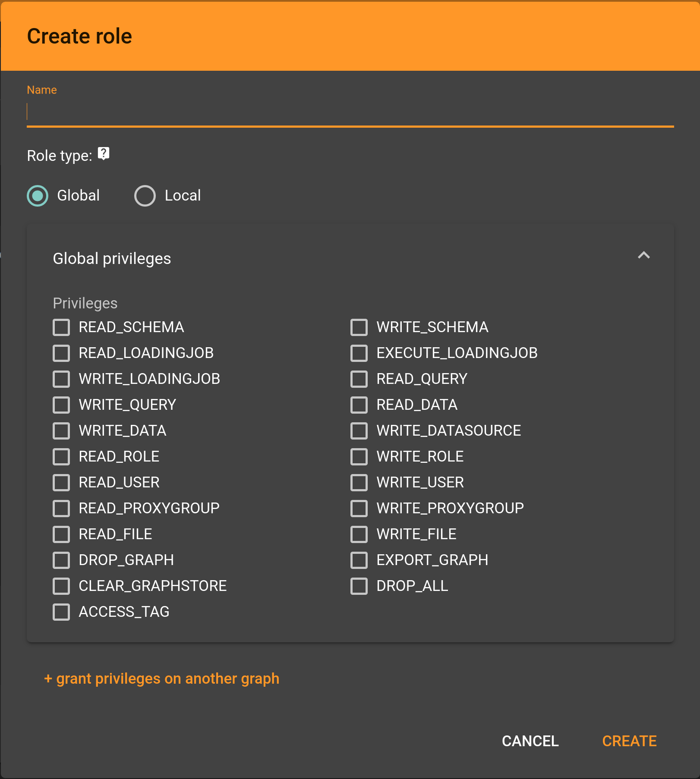Toggle the WRITE_DATASOURCE checkbox
The image size is (700, 779).
click(359, 431)
